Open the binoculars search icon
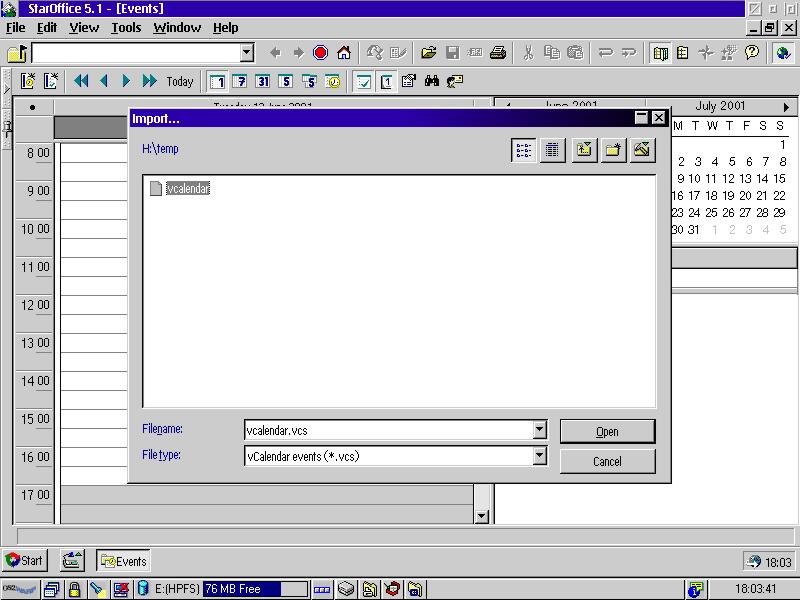Screen dimensions: 800x600 [x=432, y=81]
